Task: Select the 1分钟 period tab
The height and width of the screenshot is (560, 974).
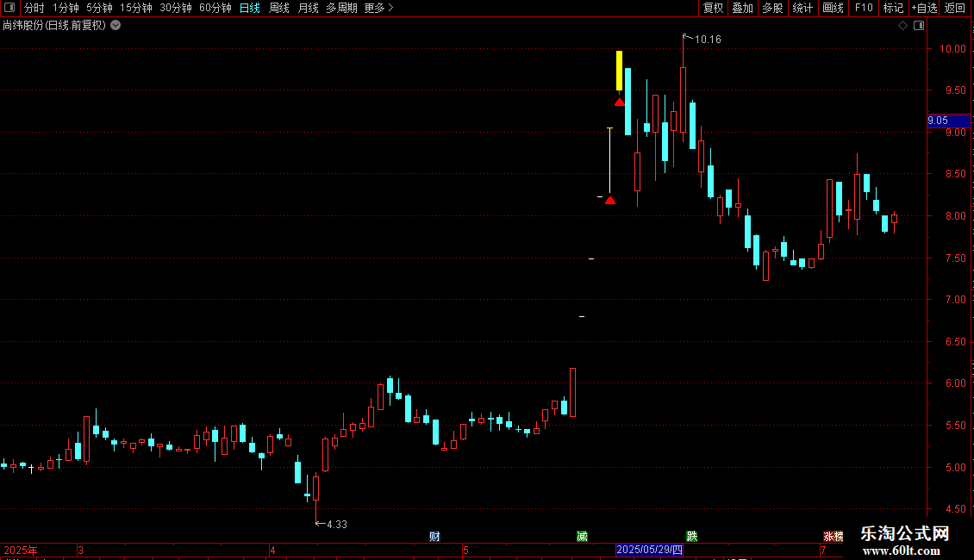Action: click(66, 8)
